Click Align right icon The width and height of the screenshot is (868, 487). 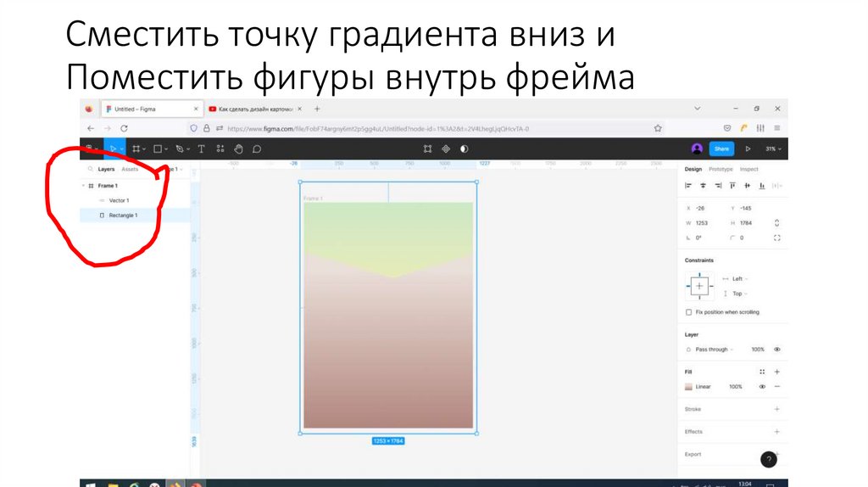(718, 186)
